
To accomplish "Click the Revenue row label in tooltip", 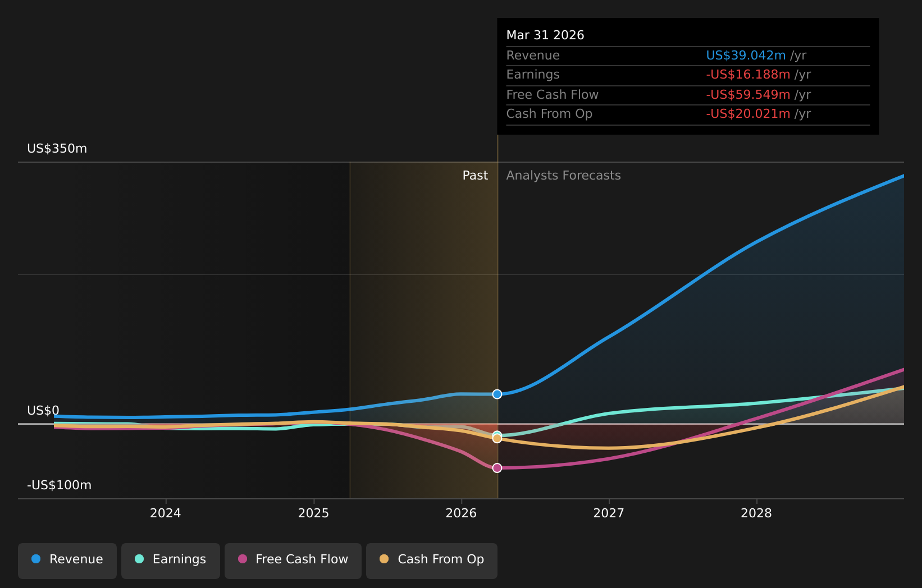I will point(533,56).
